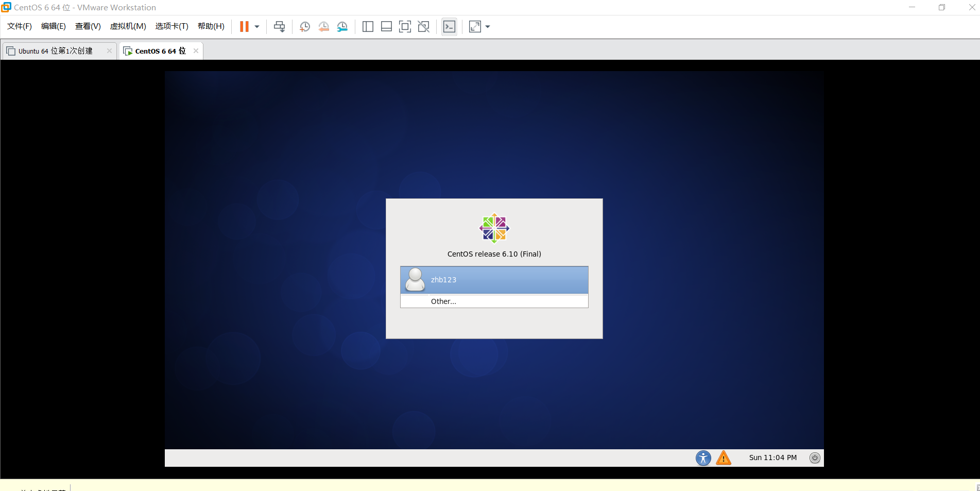980x491 pixels.
Task: Click the zhb123 user avatar icon
Action: 415,280
